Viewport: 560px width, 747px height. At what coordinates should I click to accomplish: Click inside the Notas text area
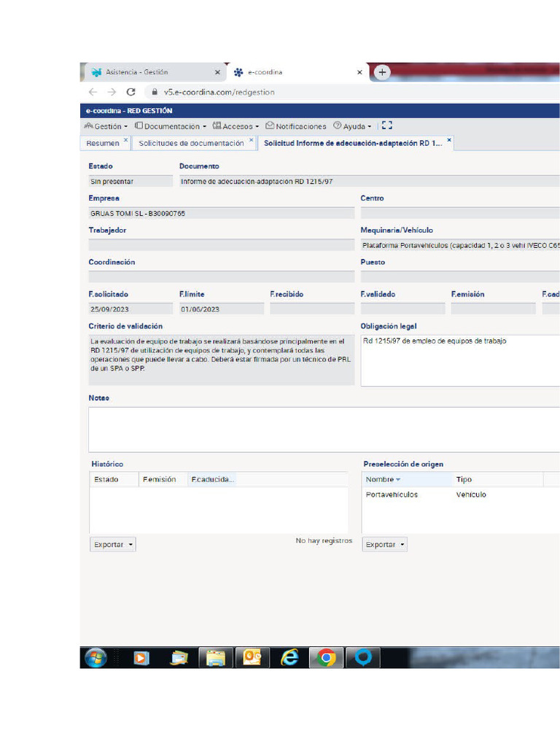321,430
